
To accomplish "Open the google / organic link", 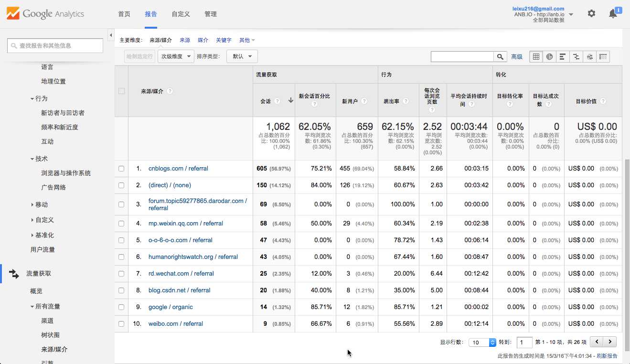I will click(171, 307).
